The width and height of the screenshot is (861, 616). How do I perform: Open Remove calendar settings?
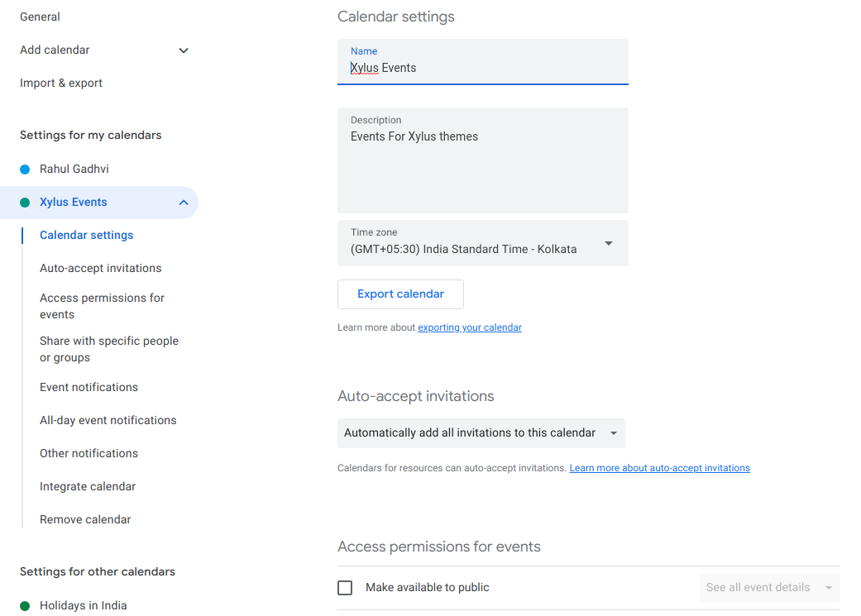click(x=85, y=519)
